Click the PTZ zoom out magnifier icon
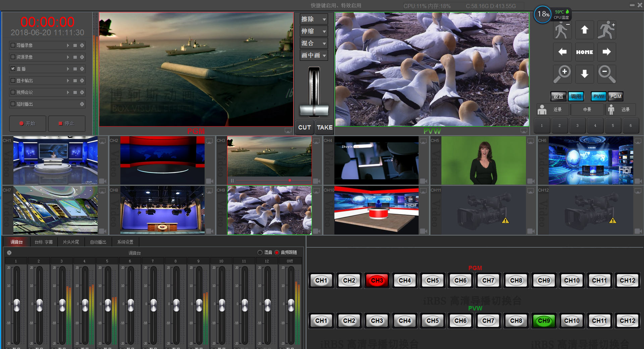This screenshot has width=644, height=349. tap(606, 73)
